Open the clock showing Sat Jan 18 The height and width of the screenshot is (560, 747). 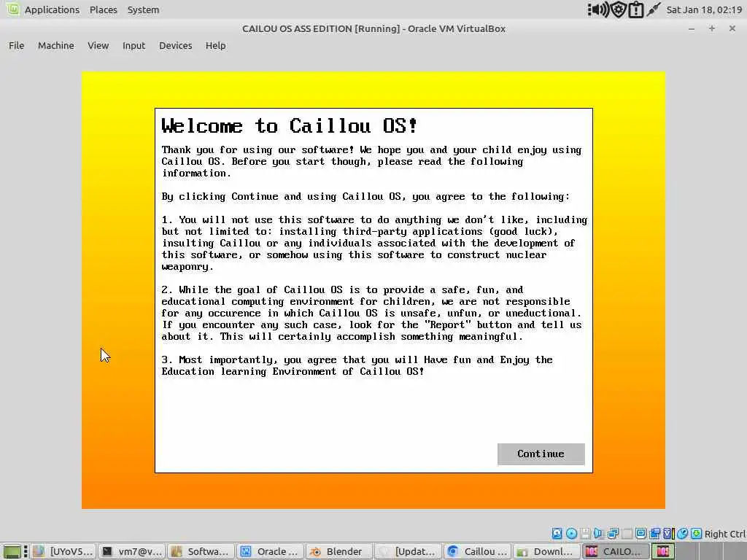pyautogui.click(x=704, y=9)
